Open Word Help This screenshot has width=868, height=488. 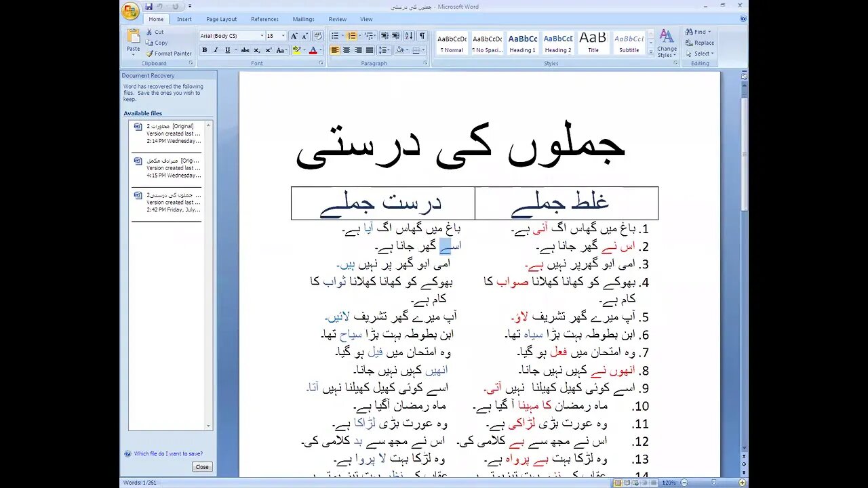pyautogui.click(x=743, y=19)
